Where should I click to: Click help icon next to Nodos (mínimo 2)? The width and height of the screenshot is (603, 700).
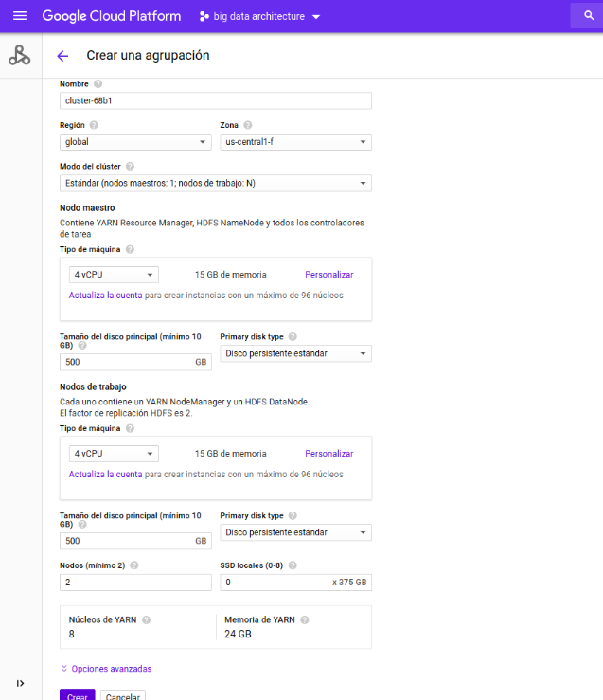[133, 565]
